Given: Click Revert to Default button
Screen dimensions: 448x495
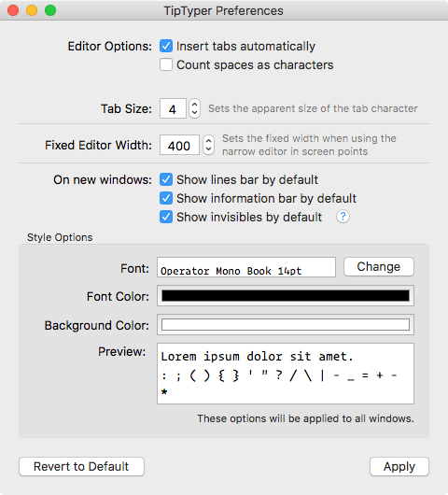Looking at the screenshot, I should coord(81,466).
